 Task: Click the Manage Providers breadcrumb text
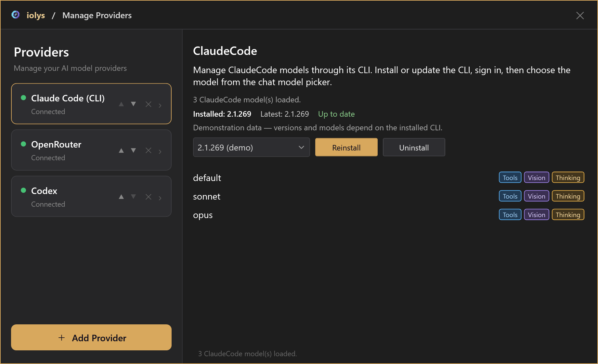pyautogui.click(x=97, y=15)
